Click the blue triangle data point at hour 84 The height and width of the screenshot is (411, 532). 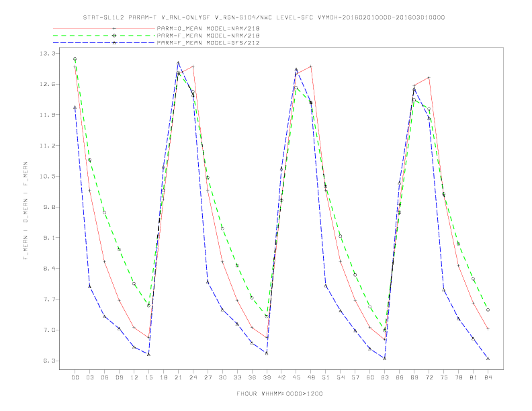click(x=488, y=359)
